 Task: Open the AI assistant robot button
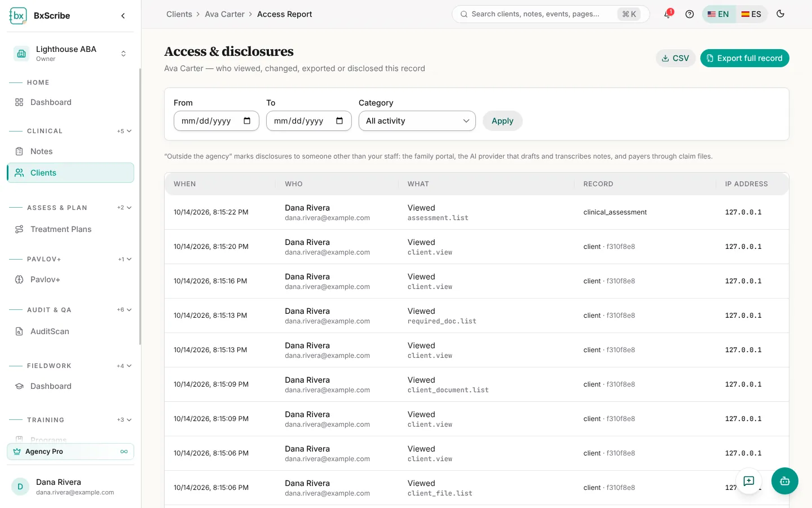pos(785,481)
